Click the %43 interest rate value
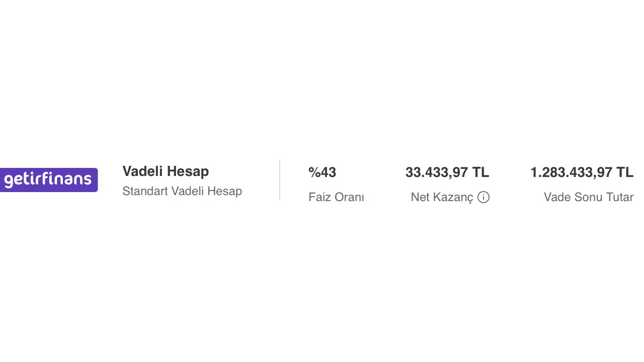The image size is (644, 362). point(322,172)
